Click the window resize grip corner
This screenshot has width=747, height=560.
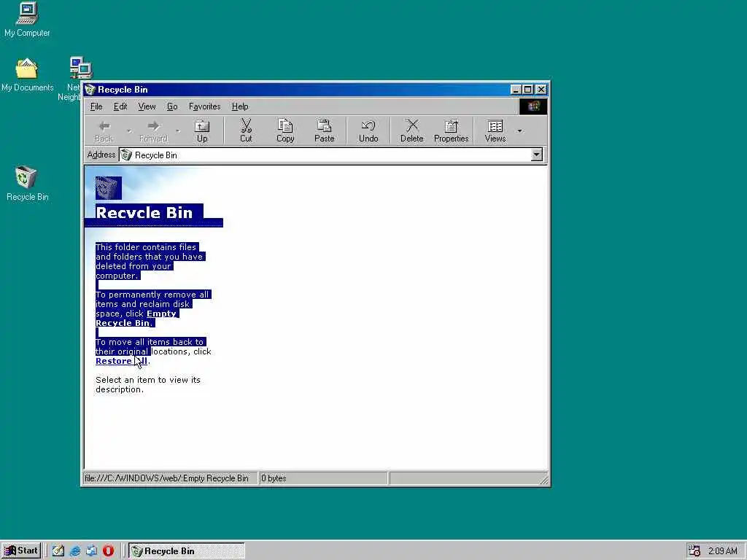[x=543, y=480]
